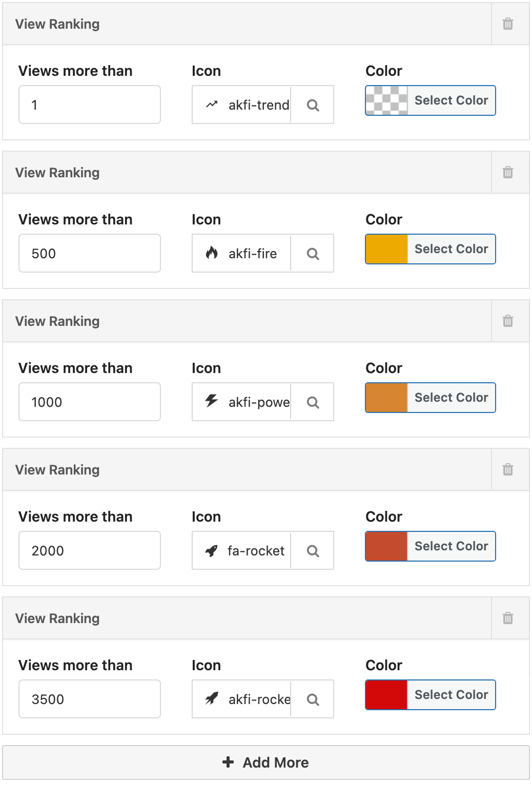The height and width of the screenshot is (785, 532).
Task: Click the transparent color swatch
Action: pos(386,100)
